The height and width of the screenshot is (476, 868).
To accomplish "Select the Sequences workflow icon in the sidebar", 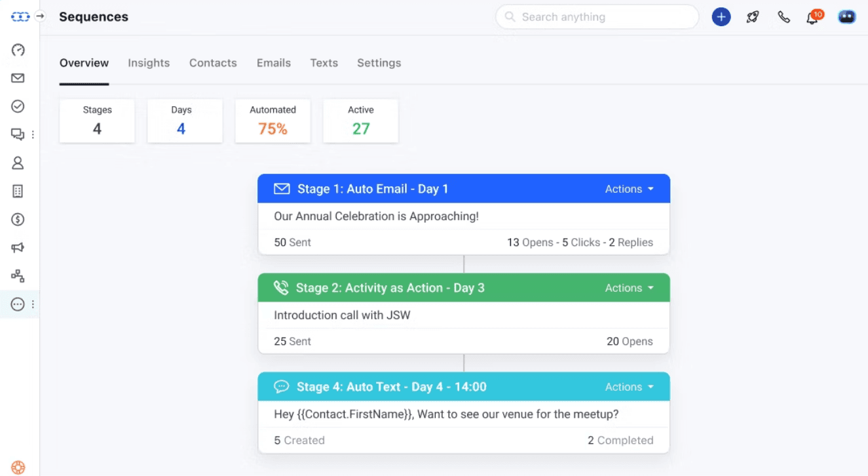I will click(x=18, y=275).
